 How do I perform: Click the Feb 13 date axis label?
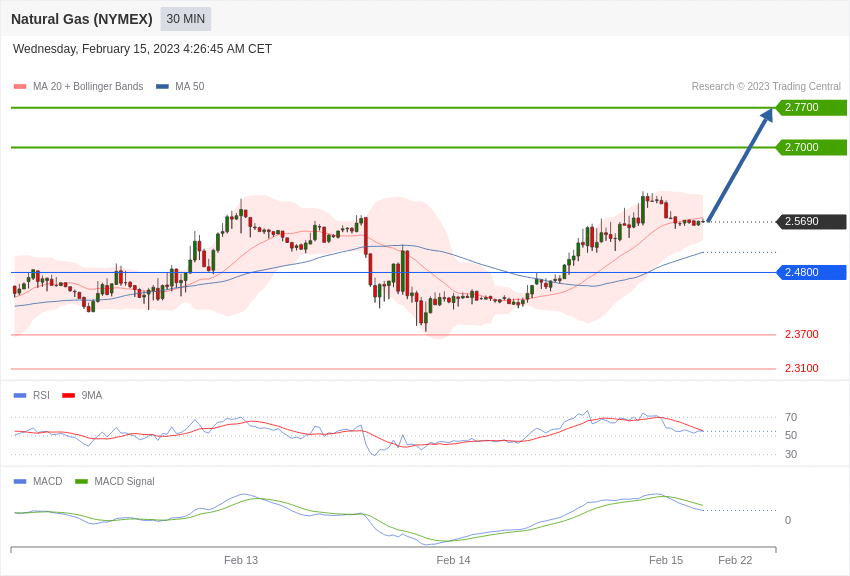pos(241,560)
